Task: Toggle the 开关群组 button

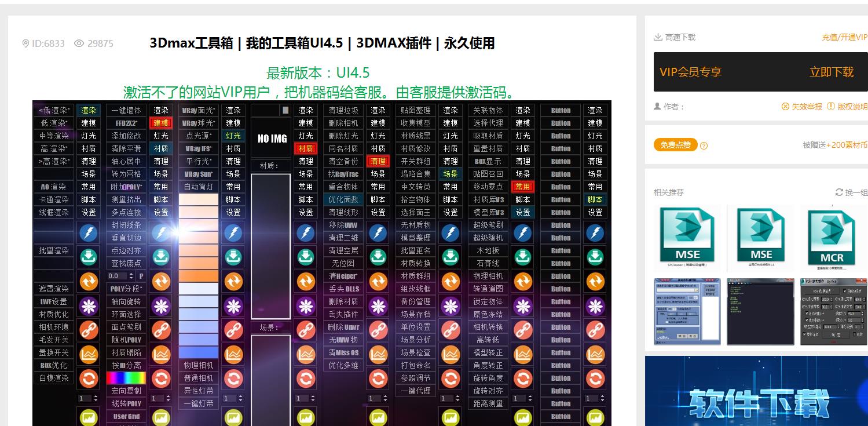Action: [x=416, y=161]
